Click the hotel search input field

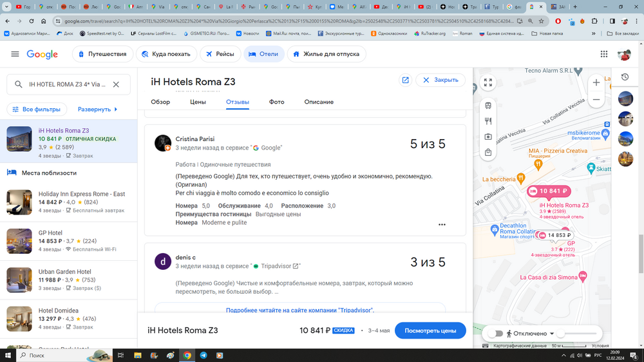coord(68,84)
